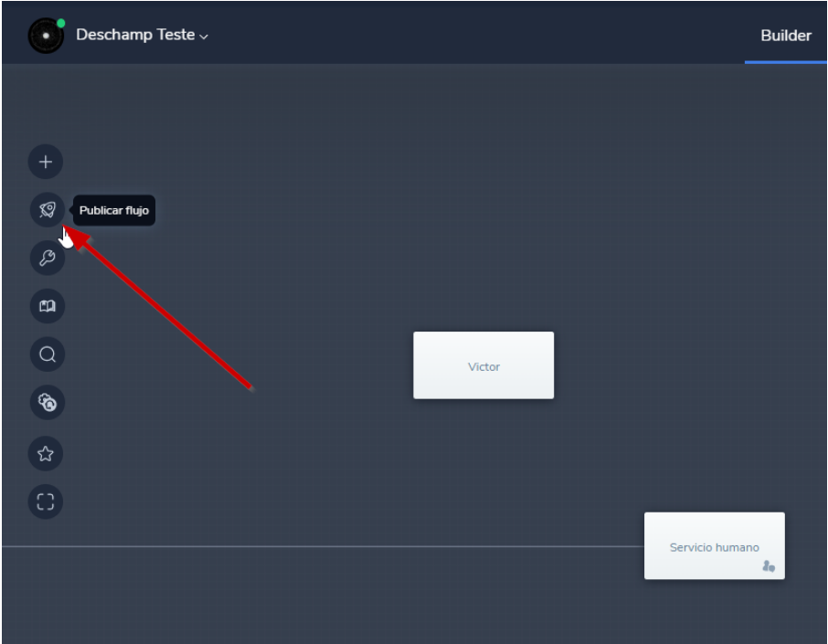Click the magnifying glass search icon
Screen dimensions: 828x644
[x=47, y=354]
